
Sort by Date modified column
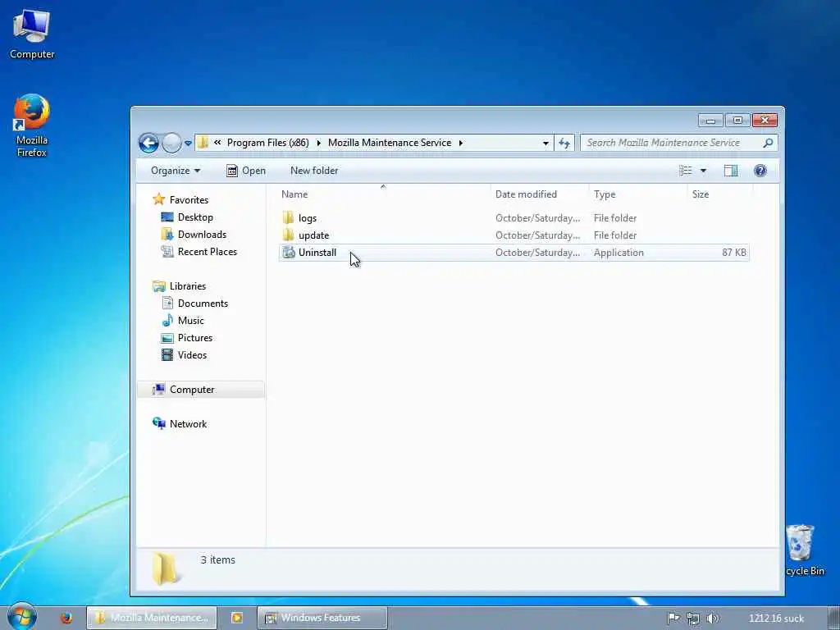pyautogui.click(x=540, y=194)
